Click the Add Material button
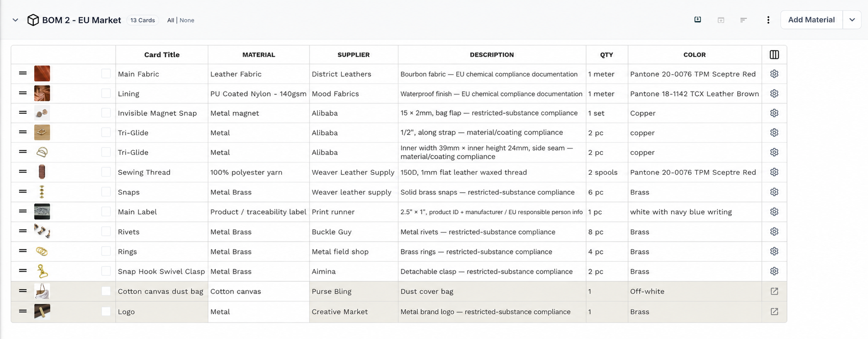Screen dimensions: 868x339 (811, 20)
